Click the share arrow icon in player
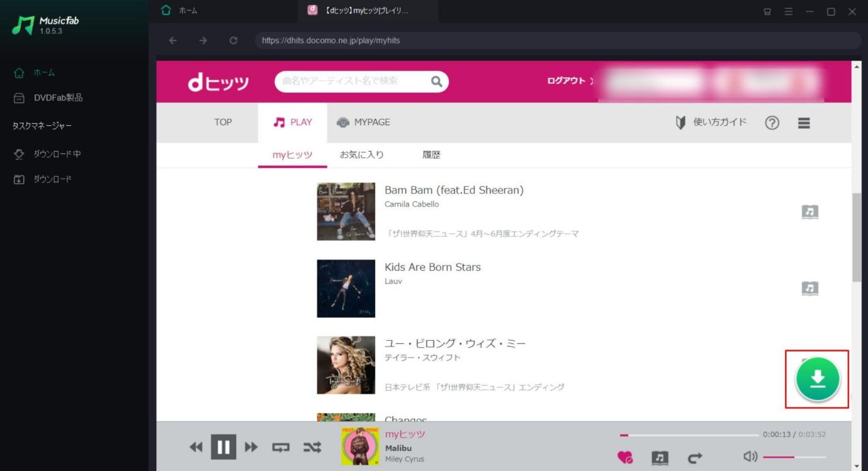The width and height of the screenshot is (868, 471). [x=695, y=457]
